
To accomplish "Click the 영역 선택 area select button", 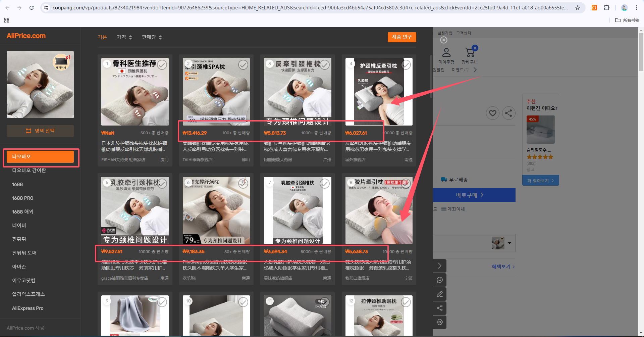I will [40, 131].
